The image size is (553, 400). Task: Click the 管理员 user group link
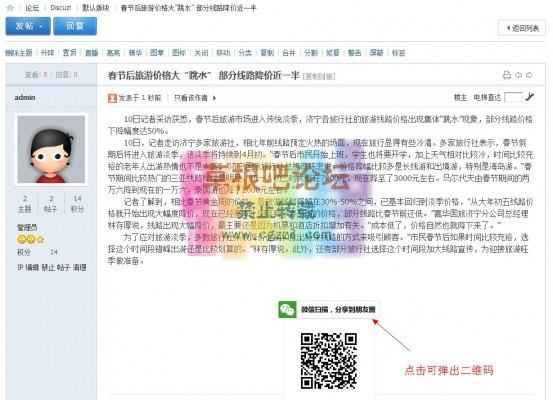(x=27, y=227)
